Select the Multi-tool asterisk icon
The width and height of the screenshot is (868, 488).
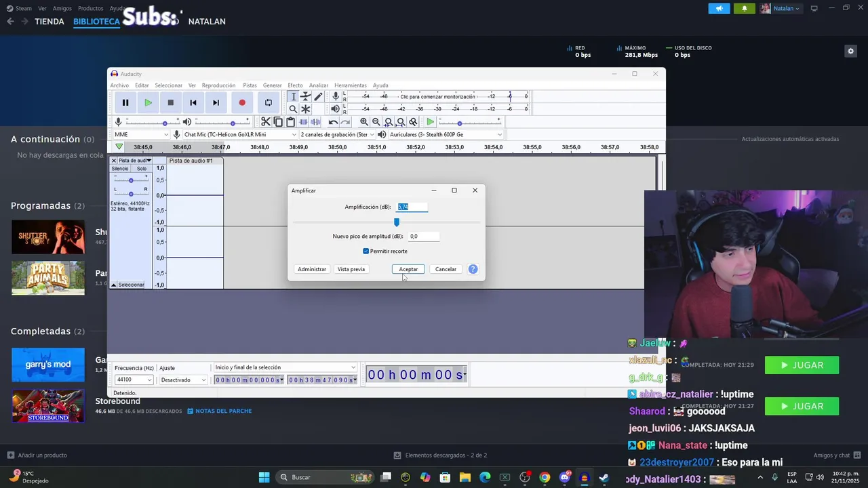[306, 109]
